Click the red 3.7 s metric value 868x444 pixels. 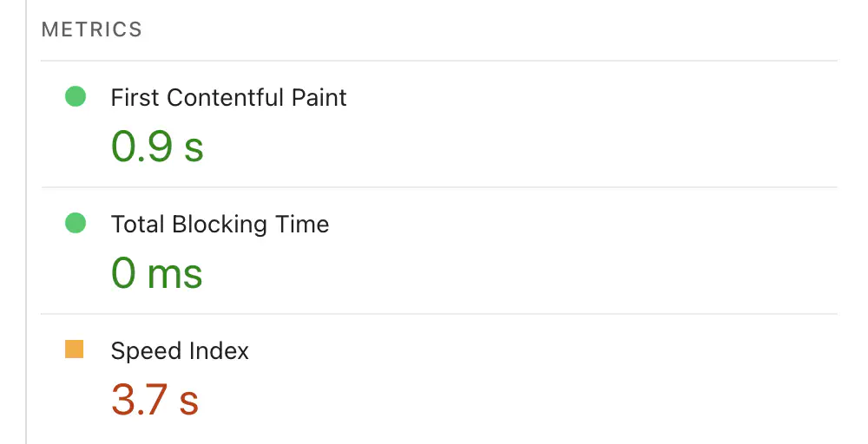[x=155, y=400]
